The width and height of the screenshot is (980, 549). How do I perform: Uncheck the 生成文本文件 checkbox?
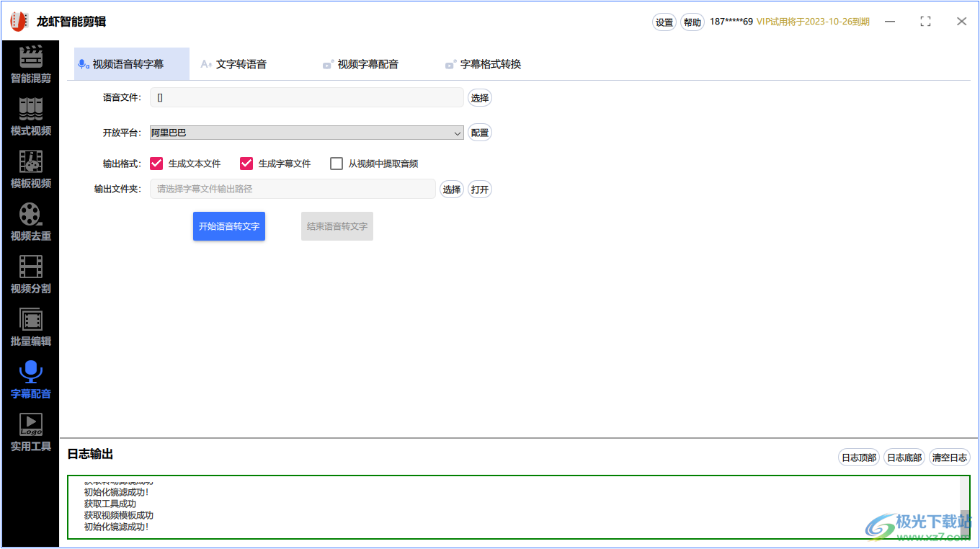[156, 164]
